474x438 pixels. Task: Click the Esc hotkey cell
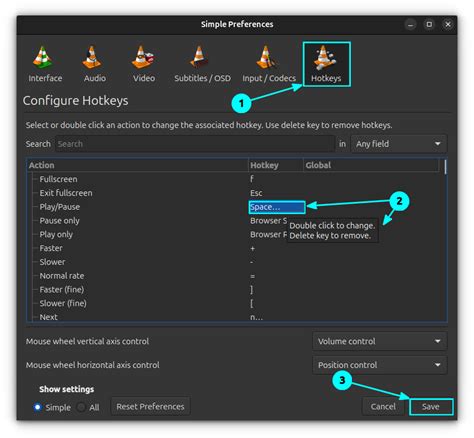[256, 193]
